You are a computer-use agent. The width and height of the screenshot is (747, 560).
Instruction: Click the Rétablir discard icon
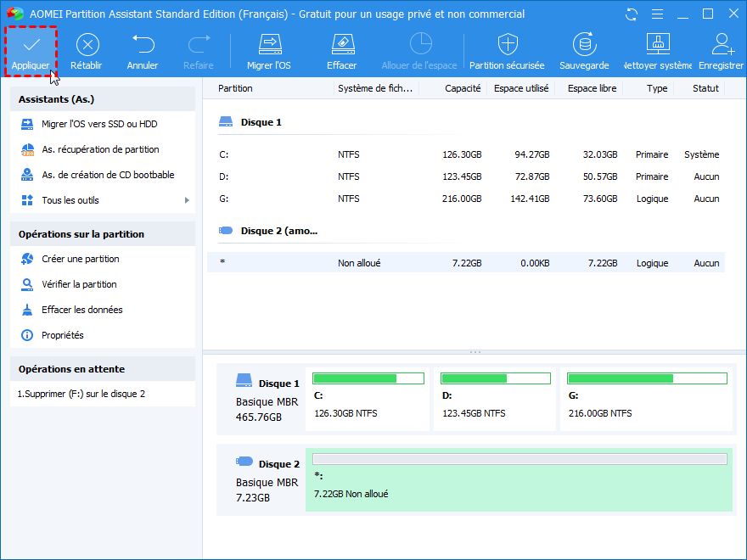pos(87,51)
